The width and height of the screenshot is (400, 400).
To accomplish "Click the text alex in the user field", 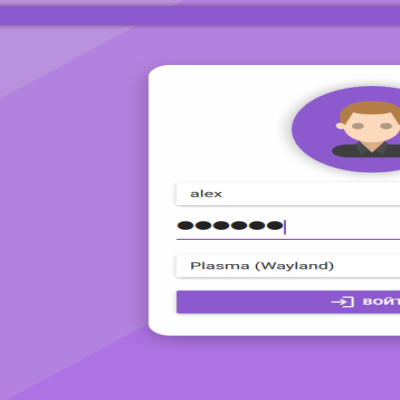I will [x=206, y=194].
